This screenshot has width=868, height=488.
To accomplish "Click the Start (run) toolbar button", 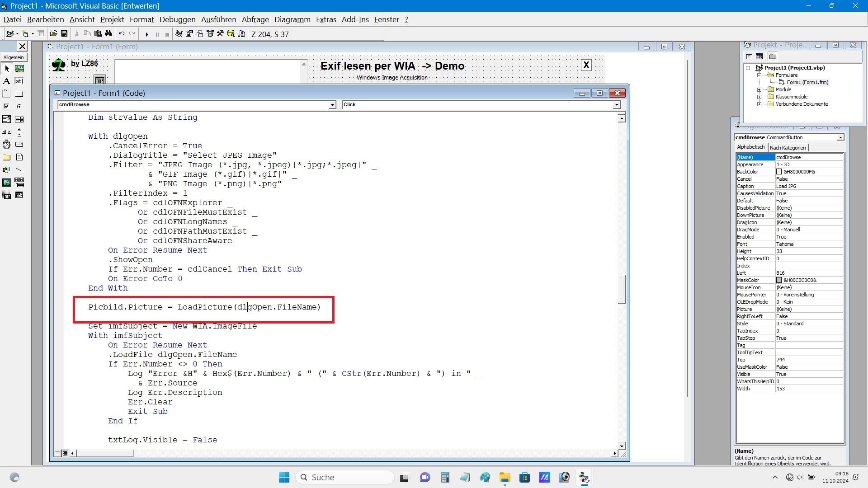I will (x=146, y=34).
